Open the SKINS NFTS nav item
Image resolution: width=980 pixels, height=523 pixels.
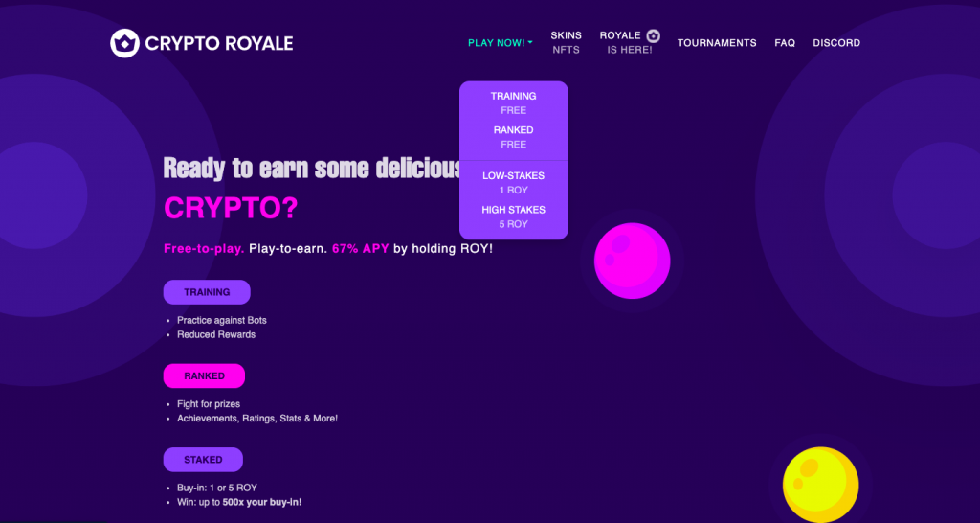pyautogui.click(x=567, y=42)
